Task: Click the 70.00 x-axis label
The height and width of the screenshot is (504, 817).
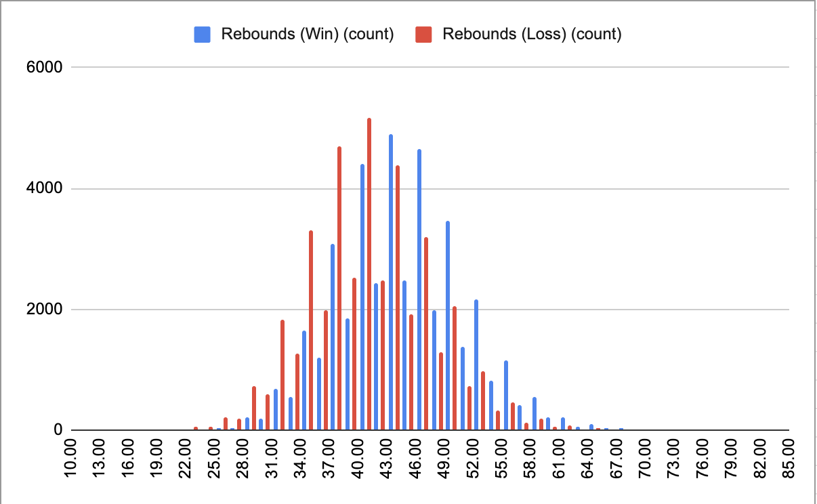Action: (x=645, y=458)
